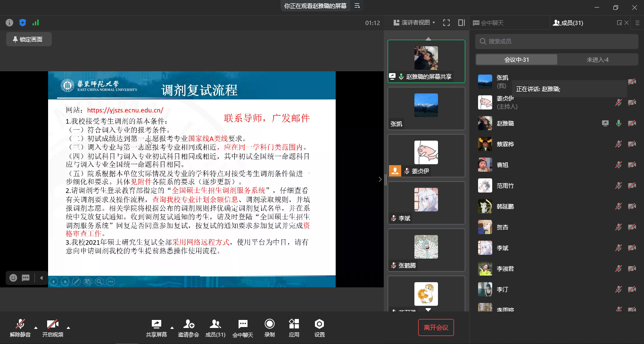The width and height of the screenshot is (644, 344).
Task: Click the meeting info icon
Action: pyautogui.click(x=9, y=23)
